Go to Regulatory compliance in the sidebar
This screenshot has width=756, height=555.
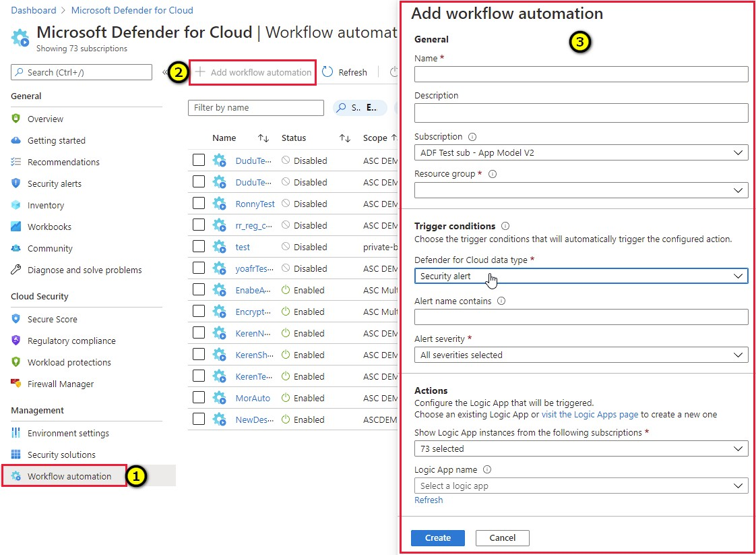[x=71, y=341]
